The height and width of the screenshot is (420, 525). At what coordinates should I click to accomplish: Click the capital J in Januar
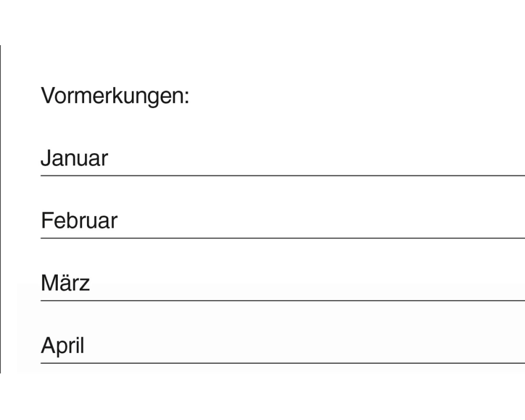[x=46, y=159]
